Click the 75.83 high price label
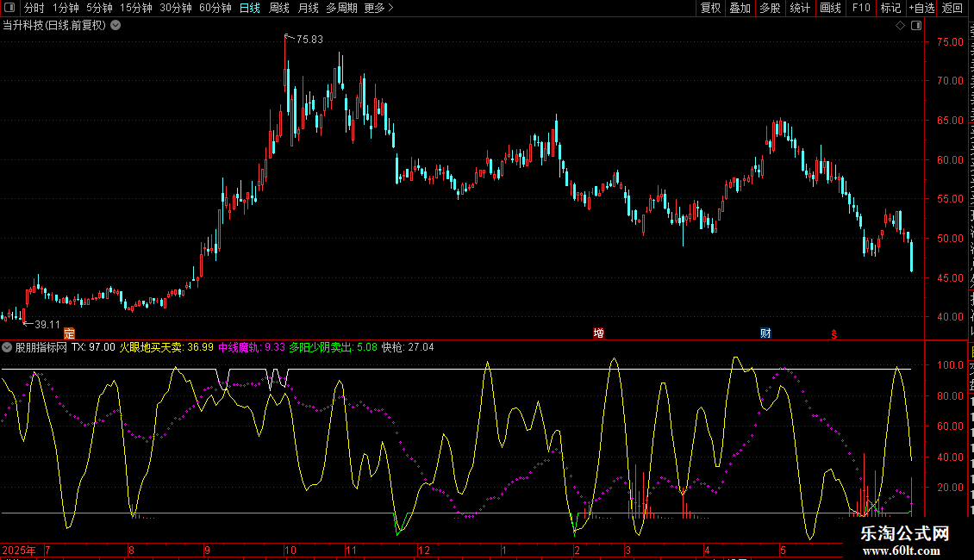 (x=309, y=39)
